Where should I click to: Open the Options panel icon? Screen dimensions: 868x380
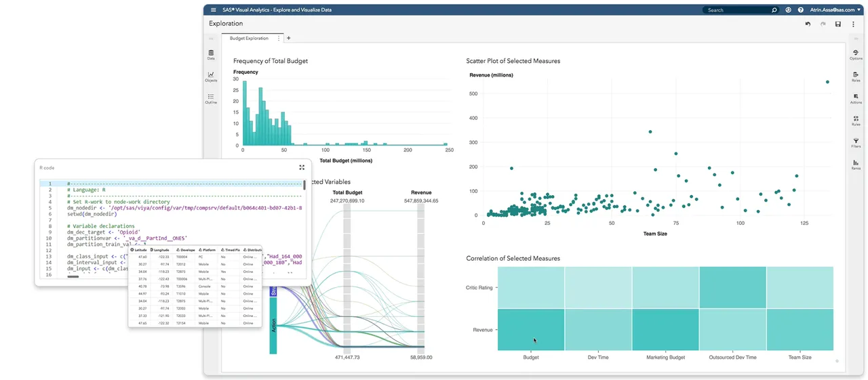856,54
